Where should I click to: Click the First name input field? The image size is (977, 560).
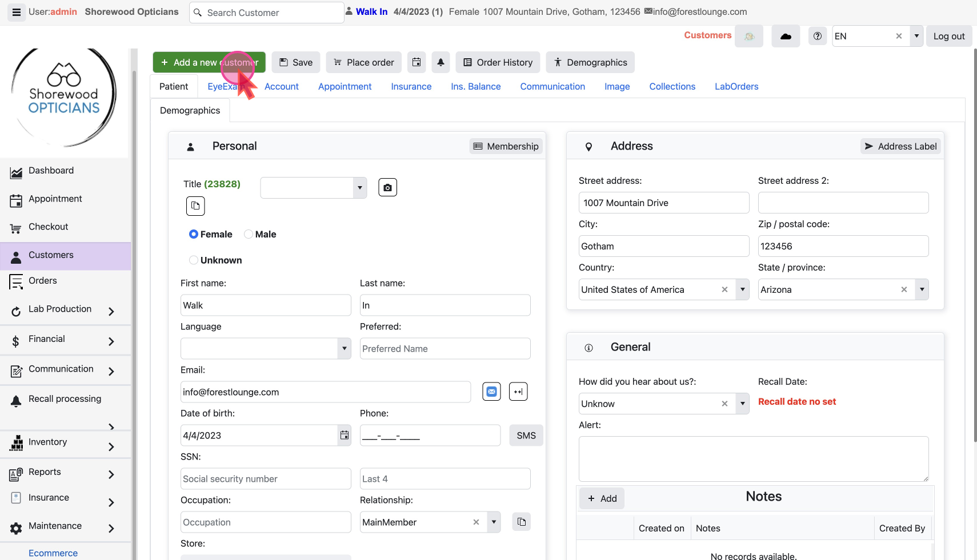click(x=266, y=305)
